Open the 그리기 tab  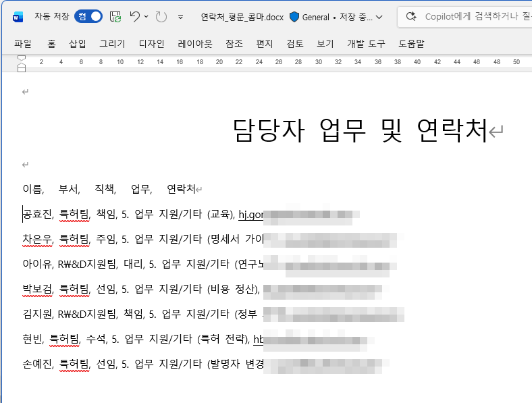point(112,44)
